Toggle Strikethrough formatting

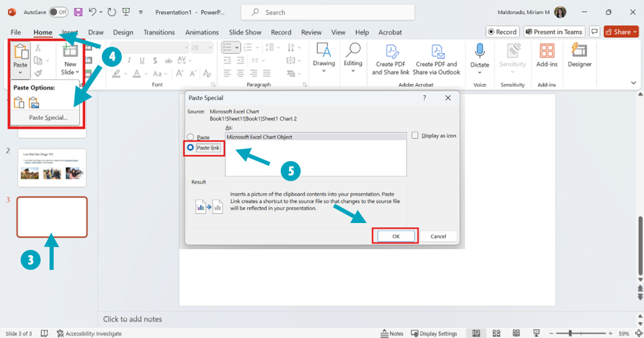[x=169, y=61]
